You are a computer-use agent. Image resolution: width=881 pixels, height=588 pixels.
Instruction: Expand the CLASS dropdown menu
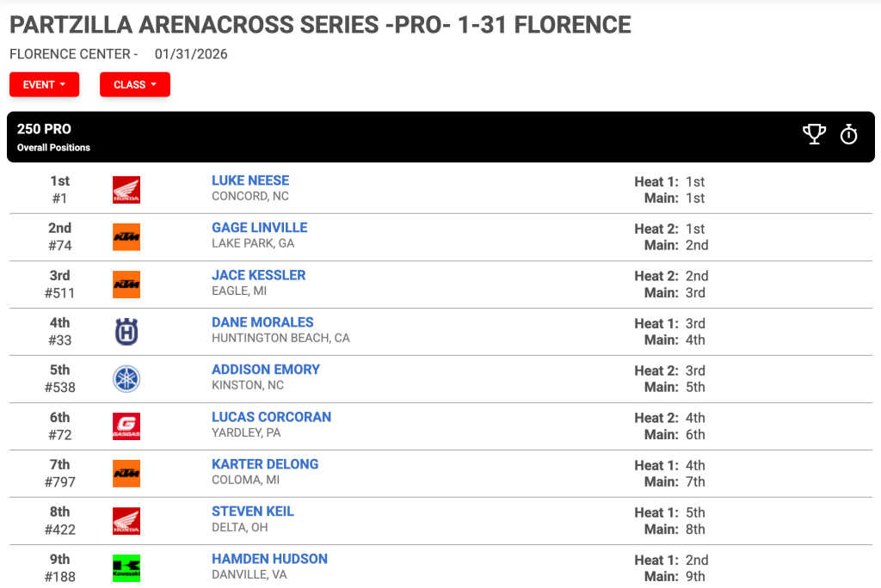[135, 85]
